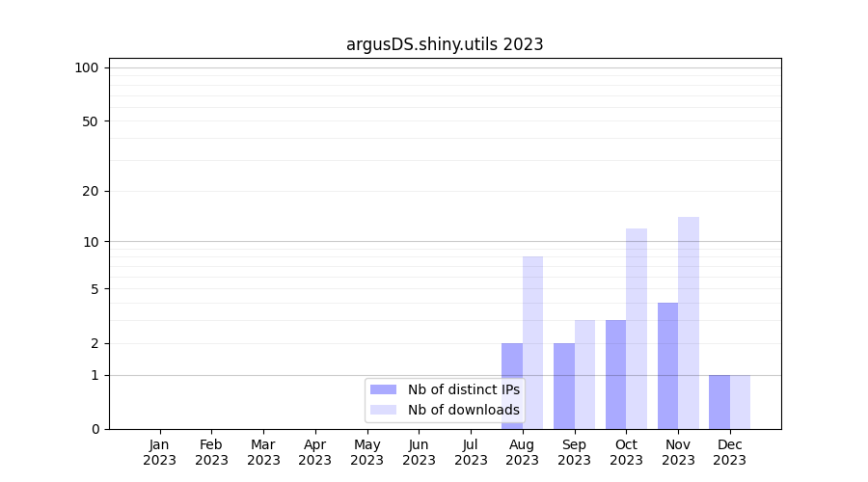Click the November downloads bar
Viewport: 868px width, 482px height.
pos(689,323)
